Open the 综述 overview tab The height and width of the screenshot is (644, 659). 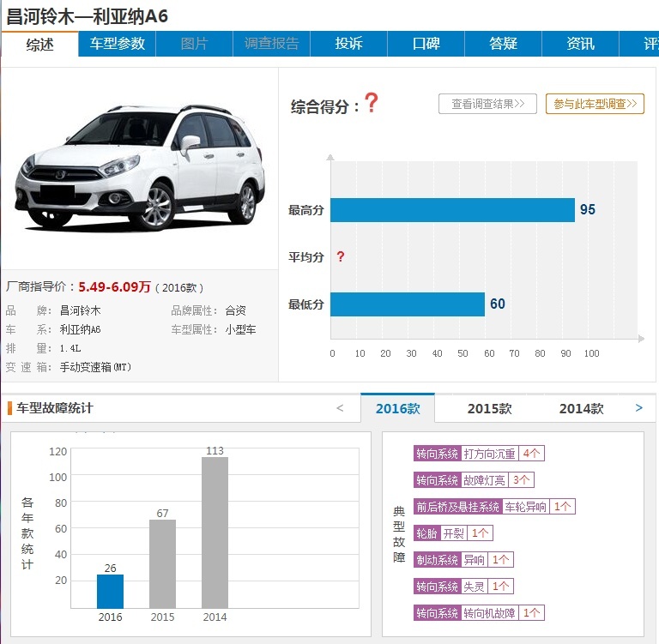(x=40, y=44)
